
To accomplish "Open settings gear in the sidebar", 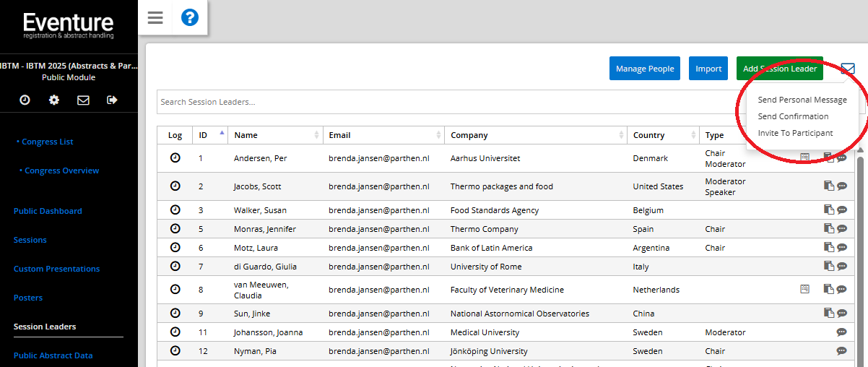I will click(54, 100).
